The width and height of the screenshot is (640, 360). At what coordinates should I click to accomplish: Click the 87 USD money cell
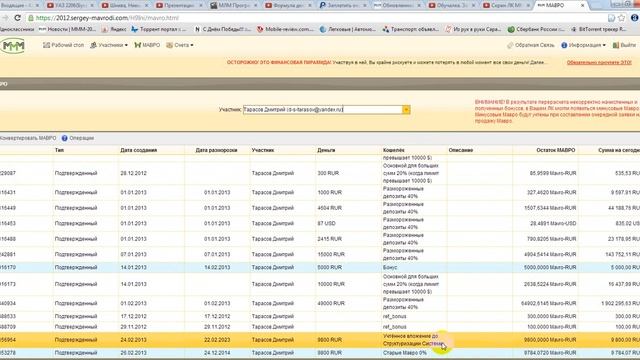pyautogui.click(x=327, y=224)
